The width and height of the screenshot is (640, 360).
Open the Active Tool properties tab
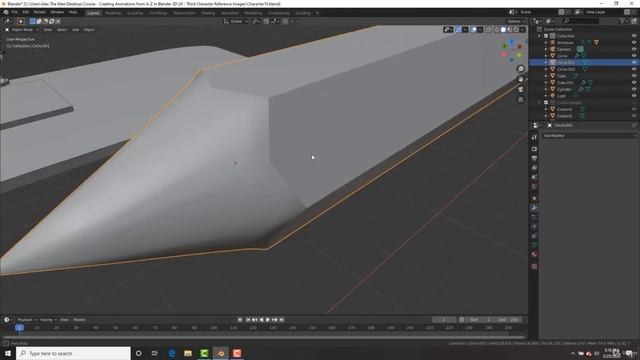point(534,138)
